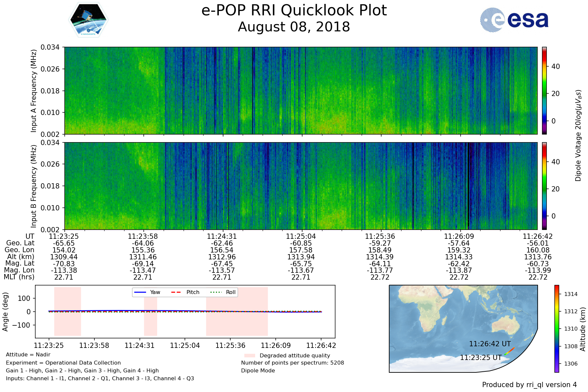Click the 11:23:25 UT label on map
This screenshot has height=392, width=588.
coord(481,358)
